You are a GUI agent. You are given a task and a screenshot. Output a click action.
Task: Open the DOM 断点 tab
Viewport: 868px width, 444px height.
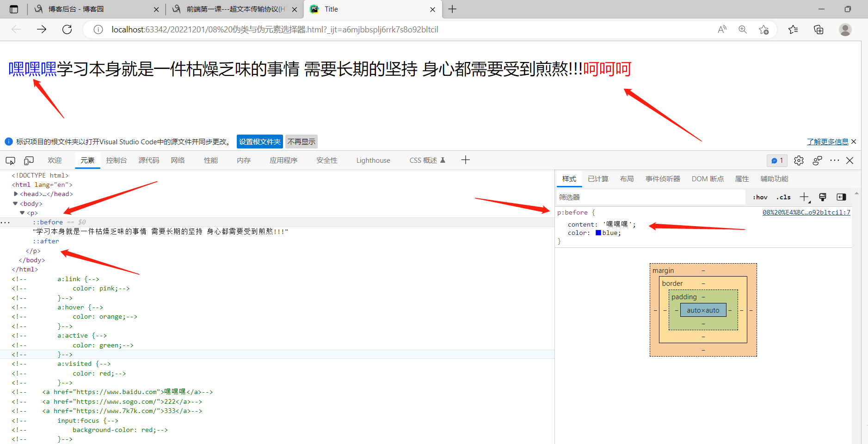708,179
